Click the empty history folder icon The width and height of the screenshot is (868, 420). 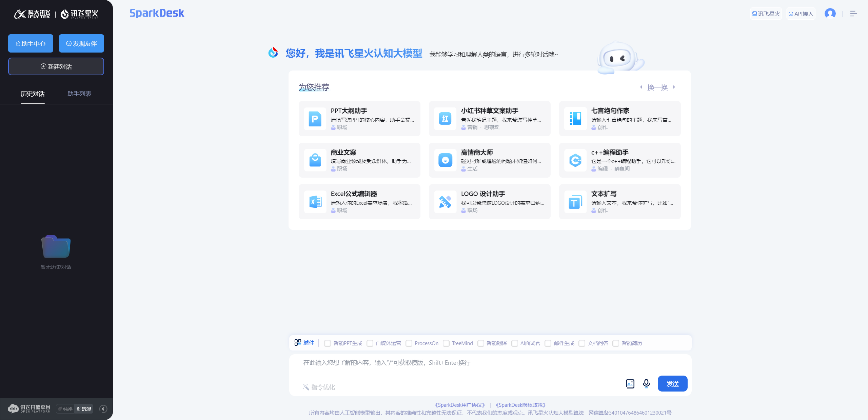(x=56, y=246)
